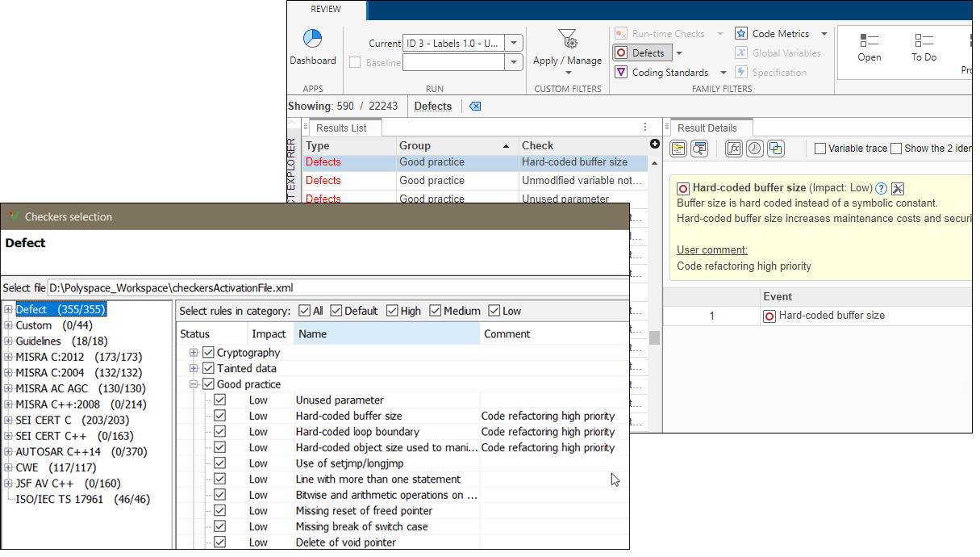Toggle the Defects family filter
This screenshot has height=557, width=980.
[x=641, y=53]
